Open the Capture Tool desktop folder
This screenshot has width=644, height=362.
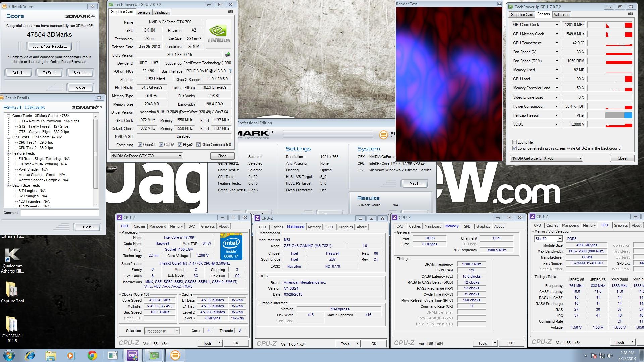[12, 292]
